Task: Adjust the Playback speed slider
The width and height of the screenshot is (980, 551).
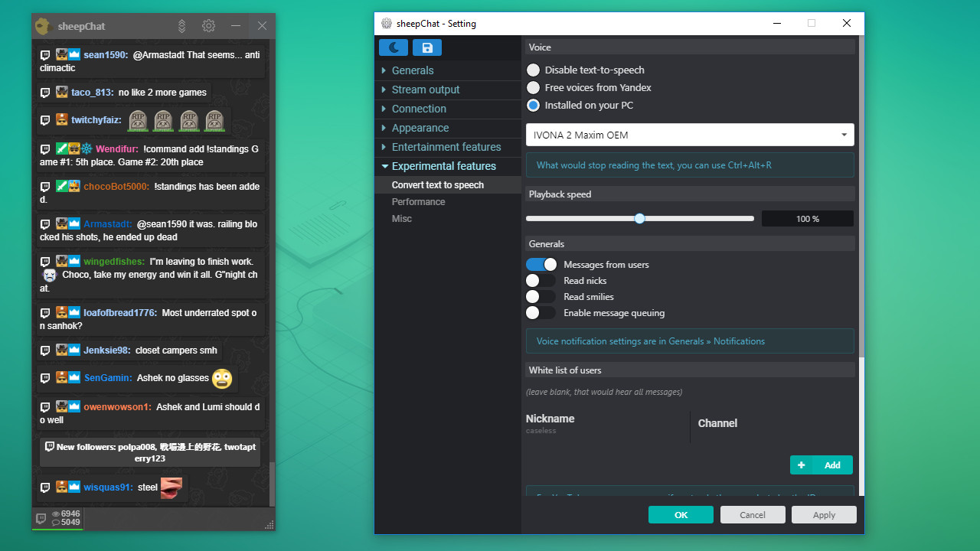Action: tap(639, 218)
